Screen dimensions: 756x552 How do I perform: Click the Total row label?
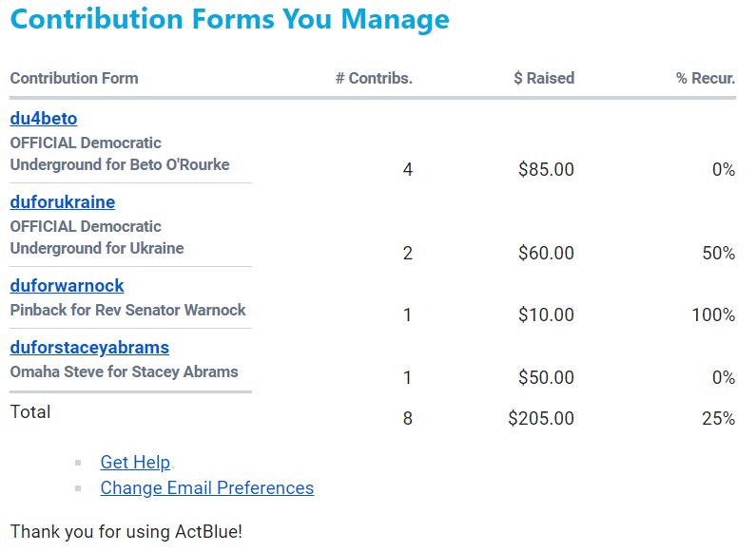[x=30, y=412]
